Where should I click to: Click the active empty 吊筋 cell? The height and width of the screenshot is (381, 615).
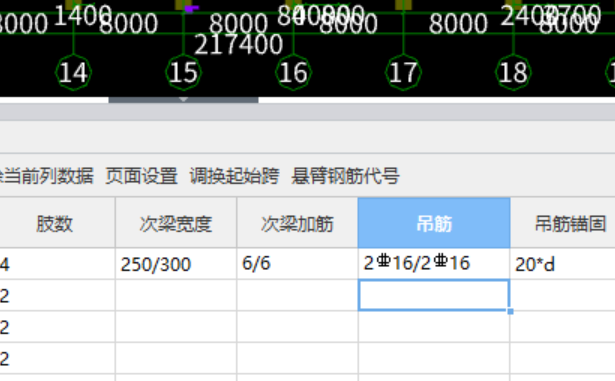(x=434, y=295)
